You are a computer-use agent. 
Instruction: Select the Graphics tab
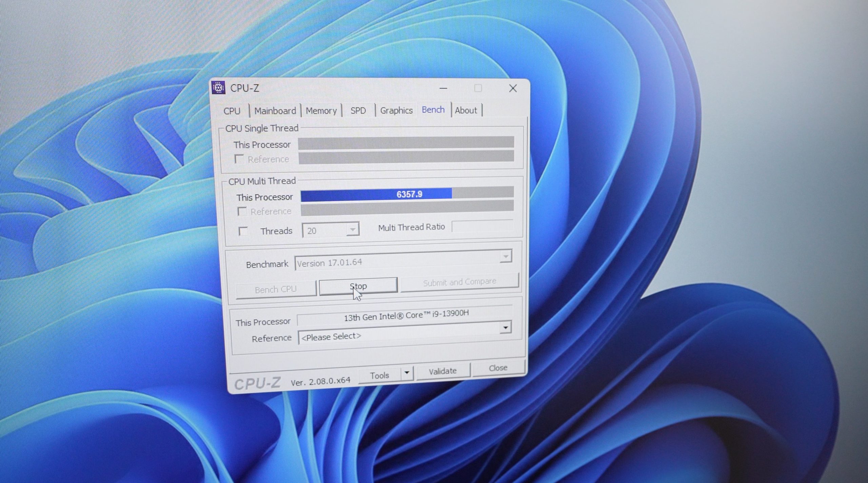[x=396, y=111]
